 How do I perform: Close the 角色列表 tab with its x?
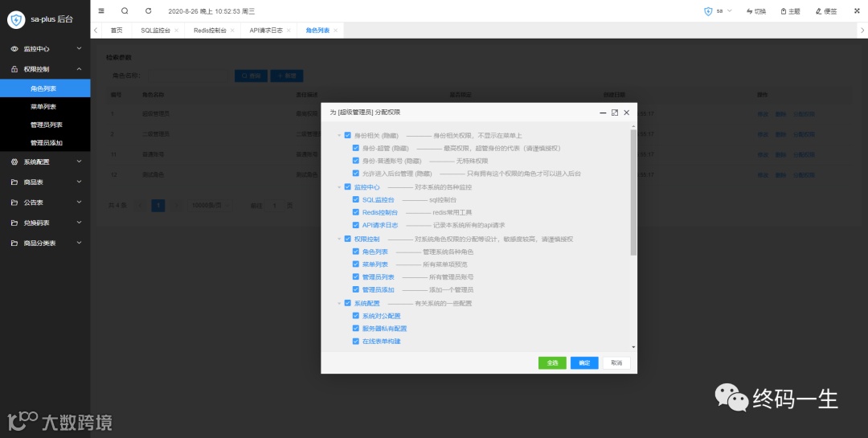pyautogui.click(x=335, y=31)
